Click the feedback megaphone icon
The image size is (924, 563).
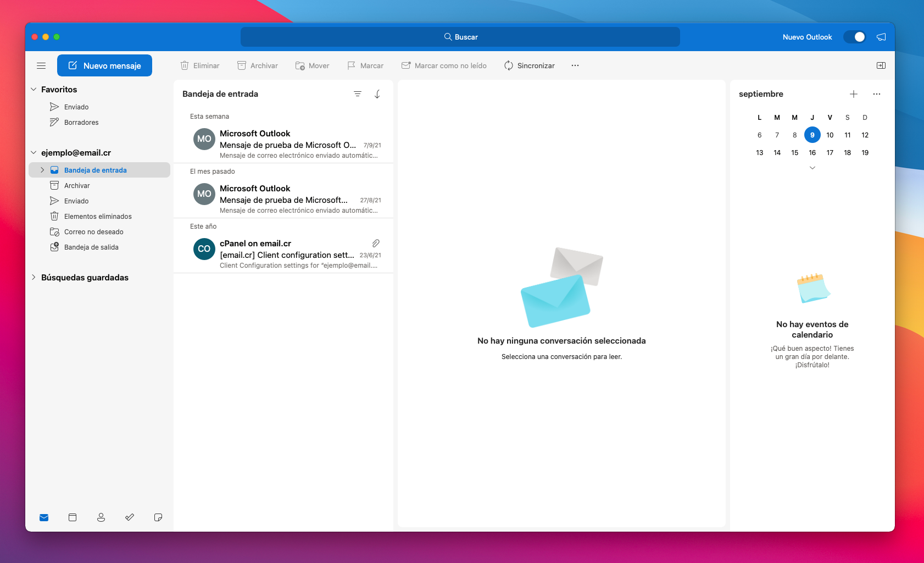click(x=881, y=37)
